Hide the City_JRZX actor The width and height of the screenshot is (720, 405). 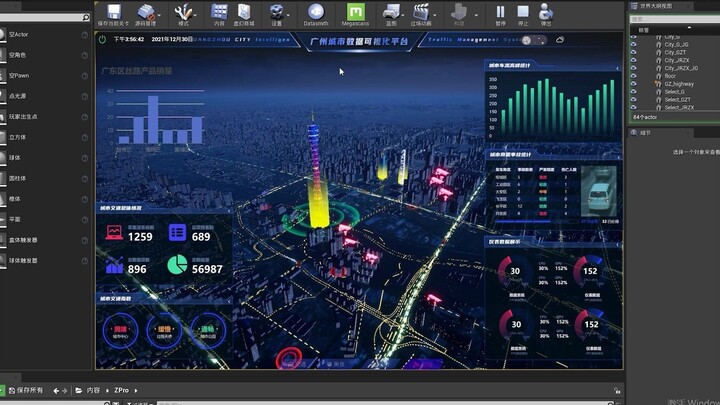click(634, 60)
